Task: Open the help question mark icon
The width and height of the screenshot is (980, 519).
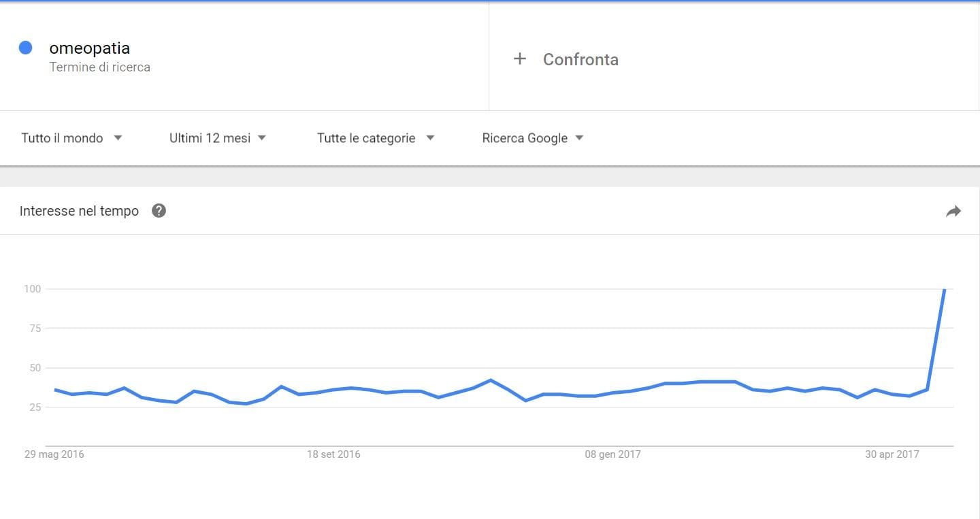Action: click(x=159, y=211)
